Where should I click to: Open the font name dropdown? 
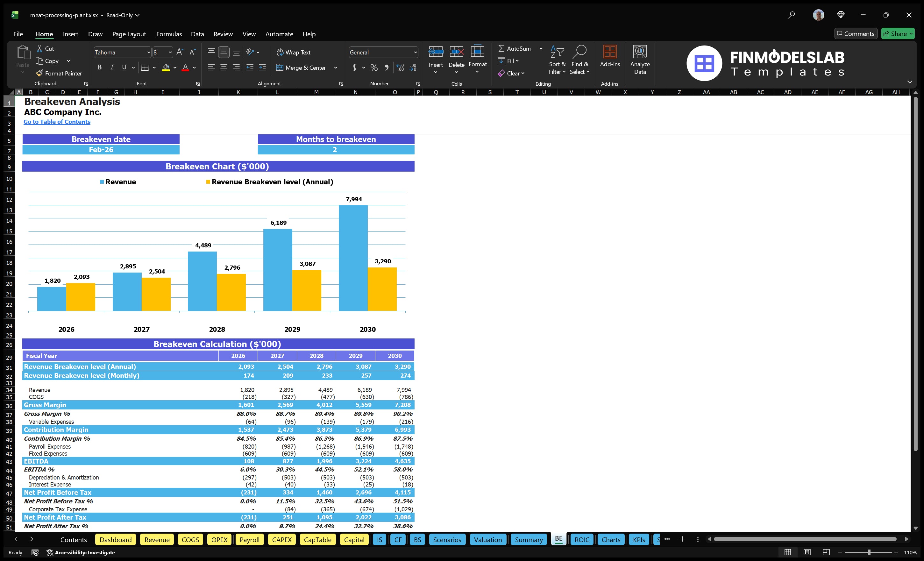(149, 52)
